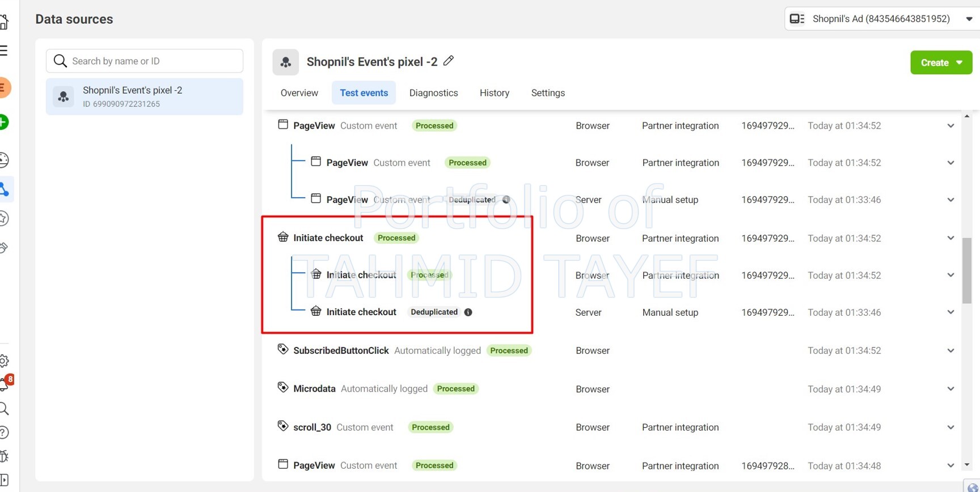The height and width of the screenshot is (492, 980).
Task: Expand the SubscribedButtonClick row chevron
Action: click(x=951, y=350)
